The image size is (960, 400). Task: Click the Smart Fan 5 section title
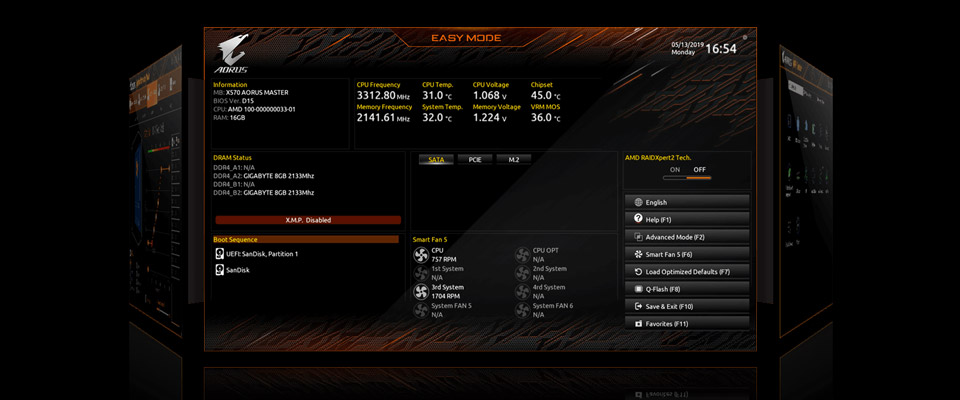tap(431, 240)
